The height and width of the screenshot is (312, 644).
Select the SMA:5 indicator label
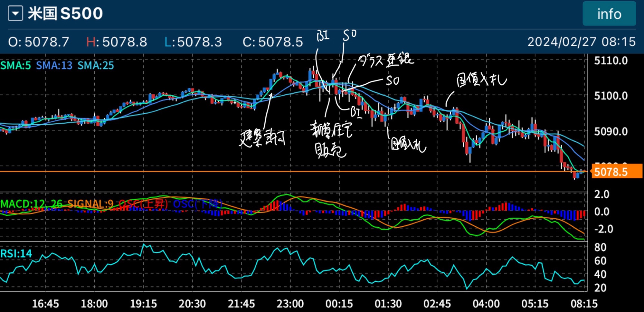[x=15, y=65]
